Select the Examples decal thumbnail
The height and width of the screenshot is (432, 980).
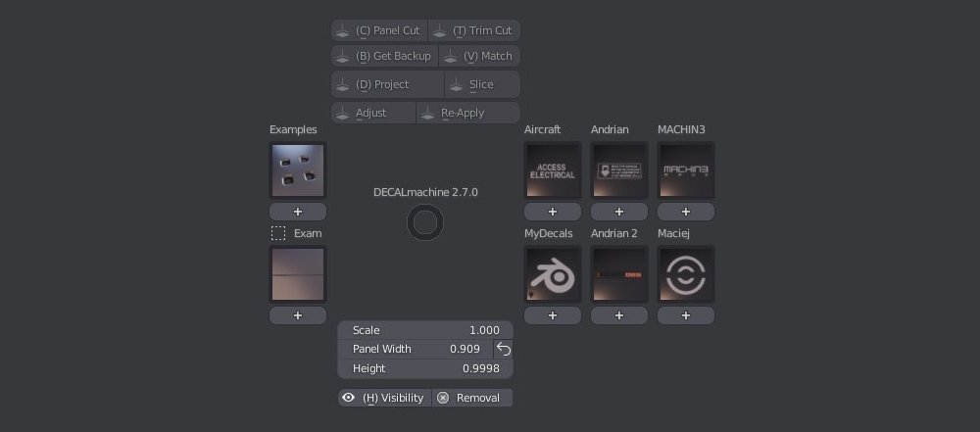click(x=298, y=170)
